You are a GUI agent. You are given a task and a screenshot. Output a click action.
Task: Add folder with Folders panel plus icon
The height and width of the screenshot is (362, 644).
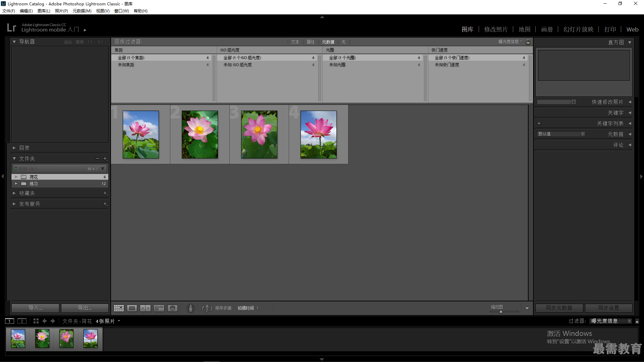click(105, 159)
